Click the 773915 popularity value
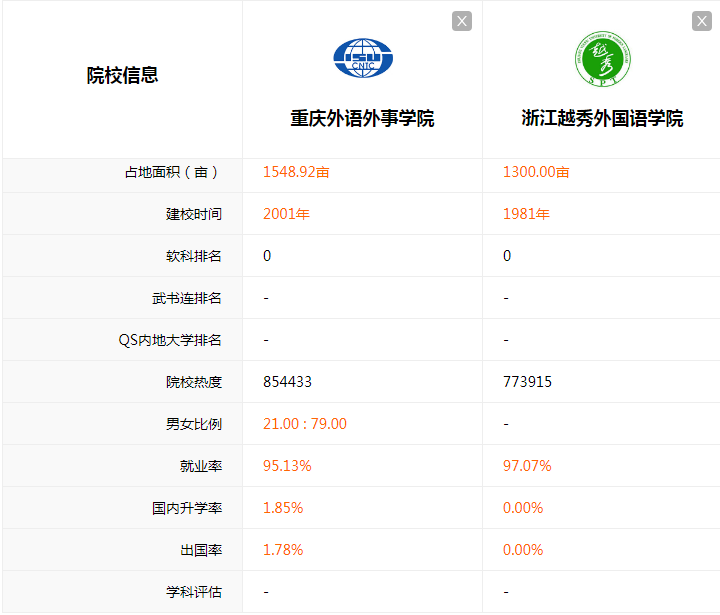The height and width of the screenshot is (615, 720). coord(527,382)
